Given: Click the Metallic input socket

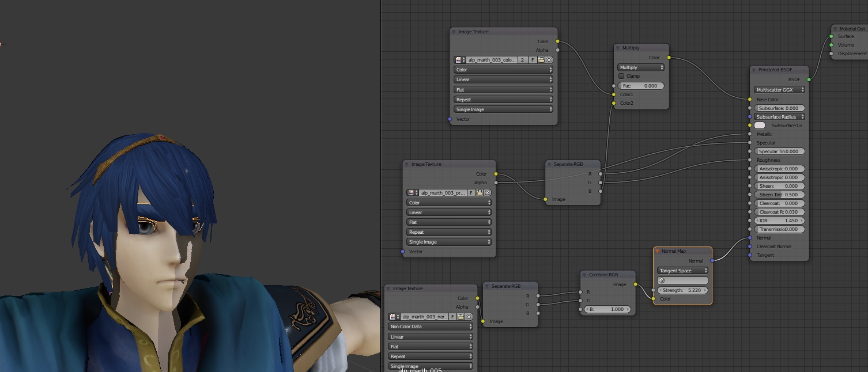Looking at the screenshot, I should click(750, 134).
